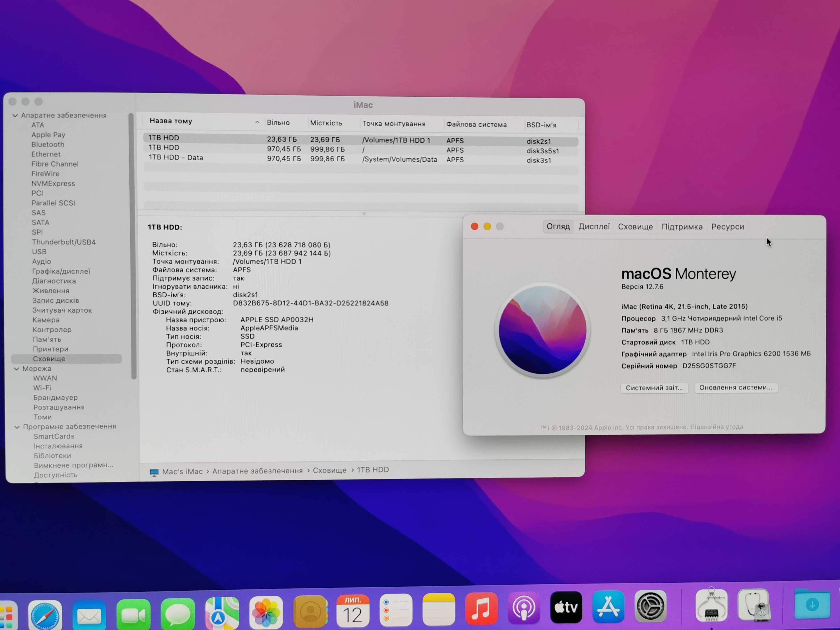Select row 1TB HDD disk3s5s1
This screenshot has width=840, height=630.
click(361, 149)
